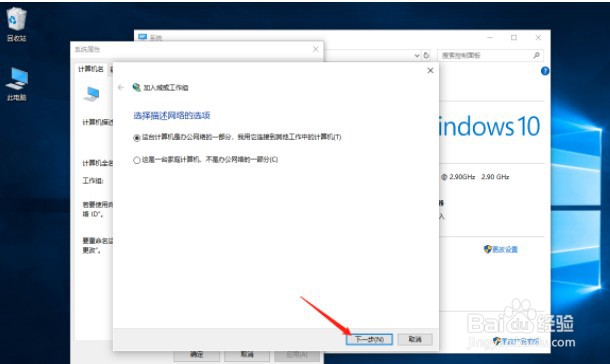Click 应用(A) in the 系统属性 dialog
610x364 pixels.
[297, 354]
